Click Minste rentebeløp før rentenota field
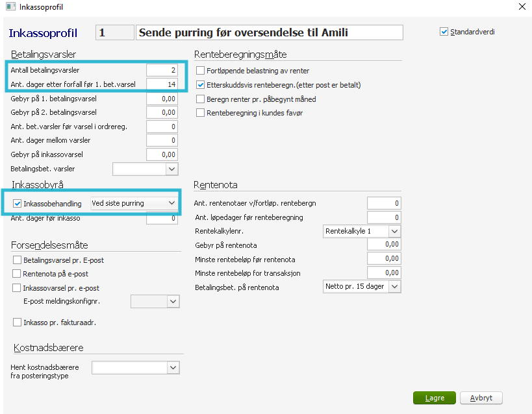Viewport: 532px width, 414px height. pos(384,259)
